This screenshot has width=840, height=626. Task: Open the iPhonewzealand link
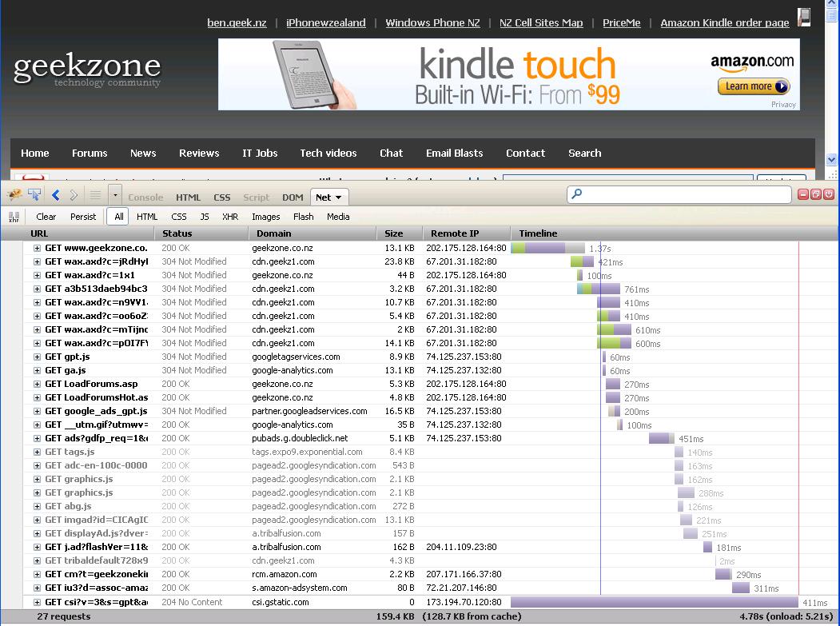coord(326,22)
